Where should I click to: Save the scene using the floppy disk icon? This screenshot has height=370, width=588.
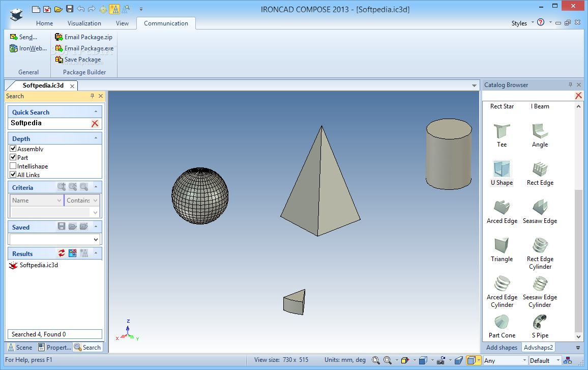[70, 9]
